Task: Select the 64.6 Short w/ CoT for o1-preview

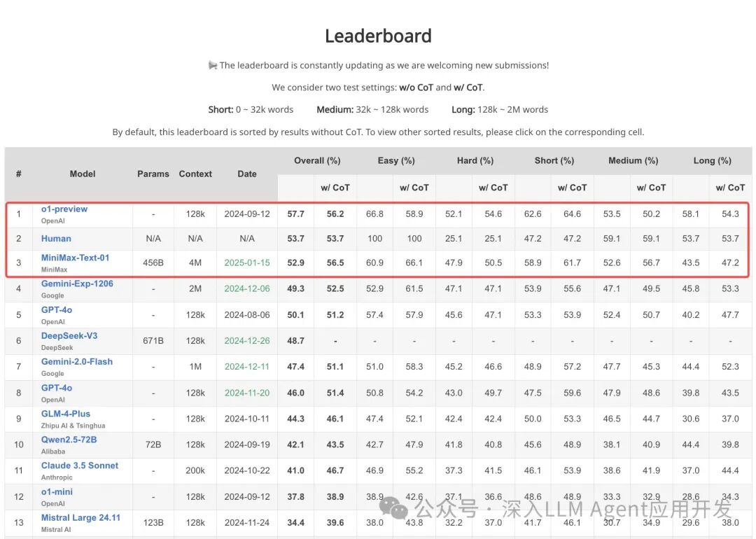Action: pos(573,214)
